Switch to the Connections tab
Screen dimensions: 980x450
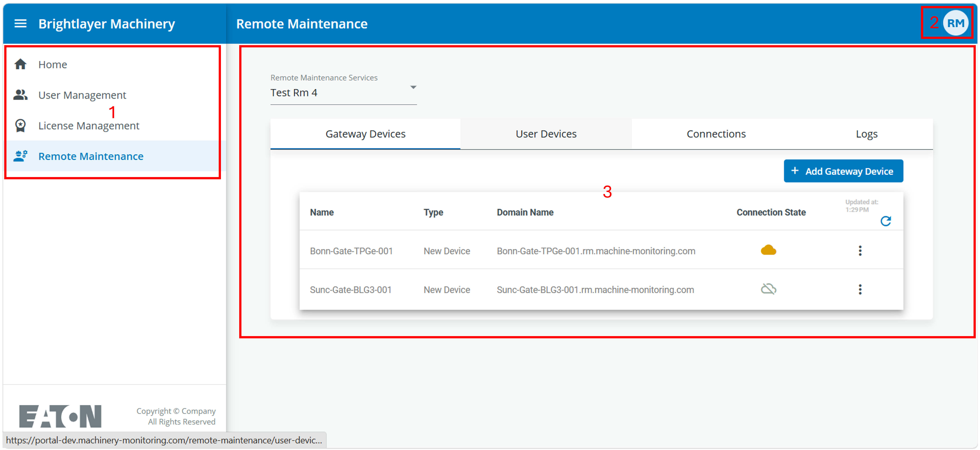tap(716, 134)
